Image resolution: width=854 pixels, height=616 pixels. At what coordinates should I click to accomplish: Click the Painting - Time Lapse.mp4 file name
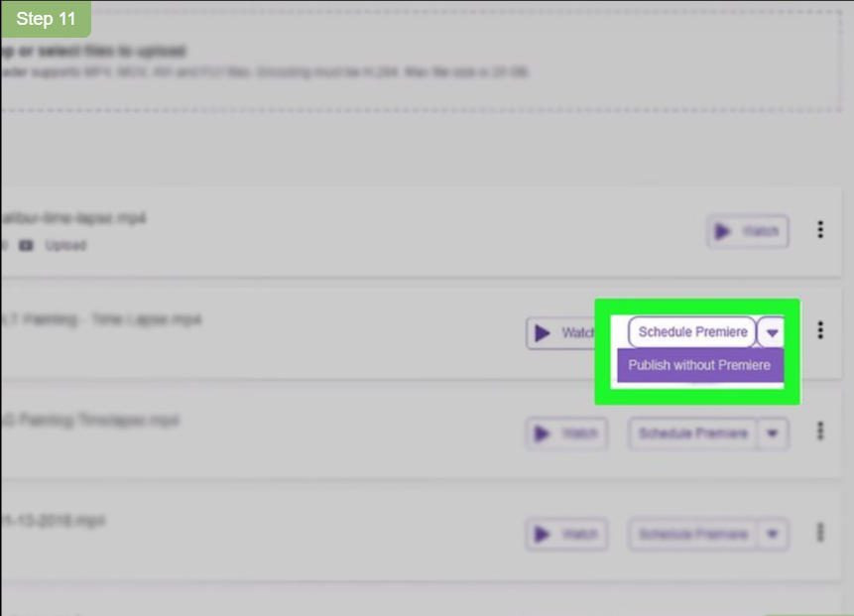pyautogui.click(x=101, y=319)
